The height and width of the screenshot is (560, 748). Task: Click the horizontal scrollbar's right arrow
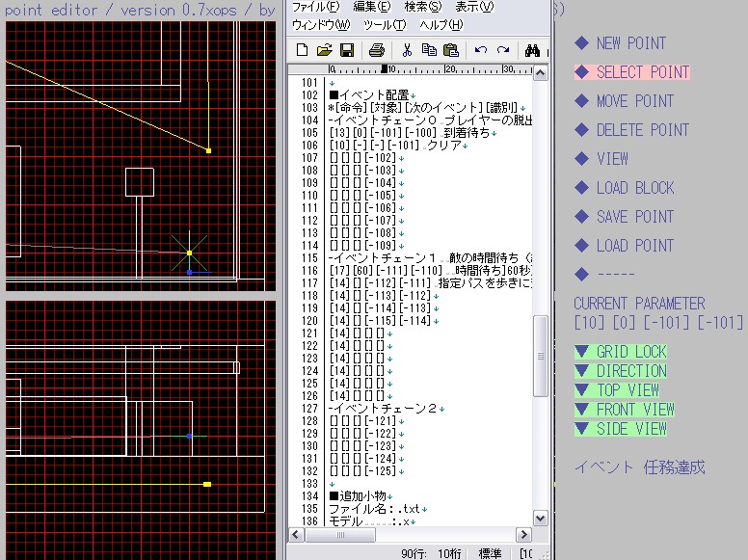click(524, 535)
